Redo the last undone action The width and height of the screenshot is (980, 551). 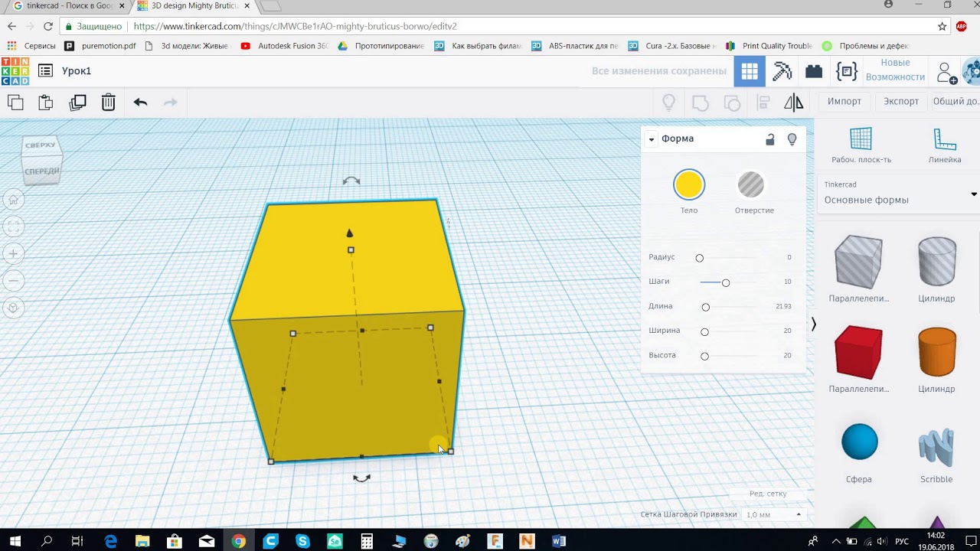click(170, 102)
